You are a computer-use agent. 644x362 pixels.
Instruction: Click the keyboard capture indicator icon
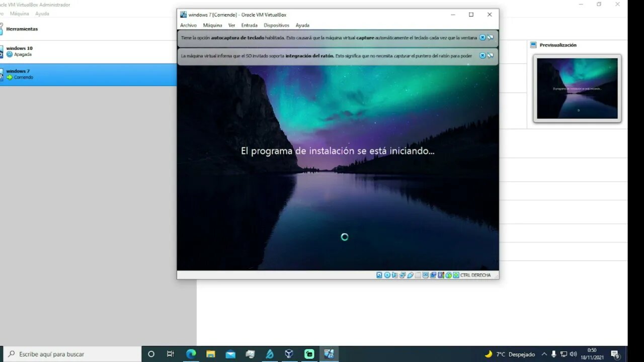click(456, 275)
